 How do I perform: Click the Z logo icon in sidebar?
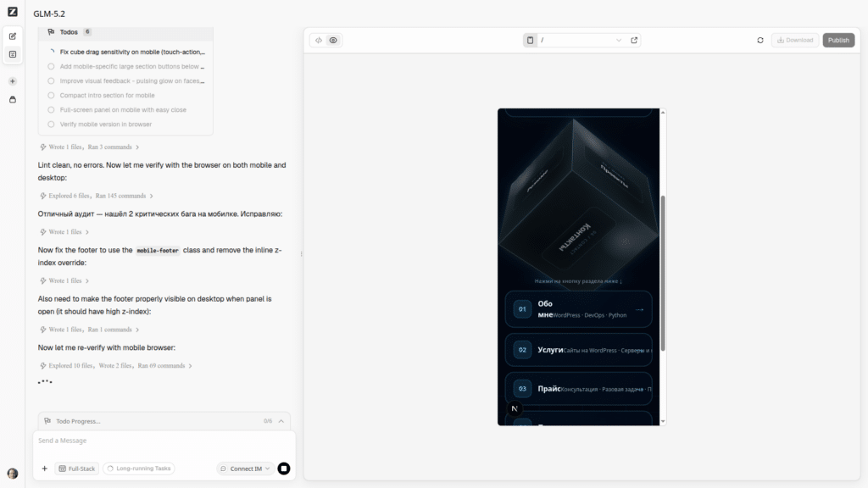click(12, 12)
